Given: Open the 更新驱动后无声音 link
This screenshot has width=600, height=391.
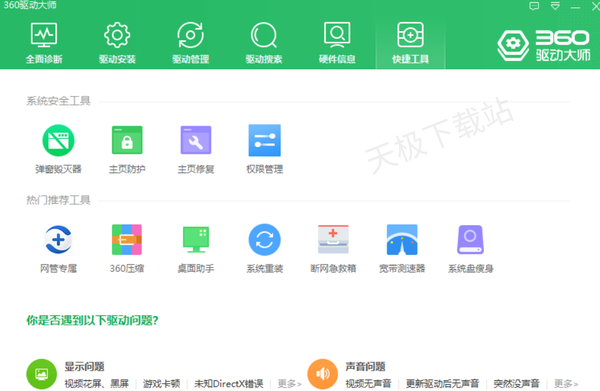Looking at the screenshot, I should click(442, 383).
